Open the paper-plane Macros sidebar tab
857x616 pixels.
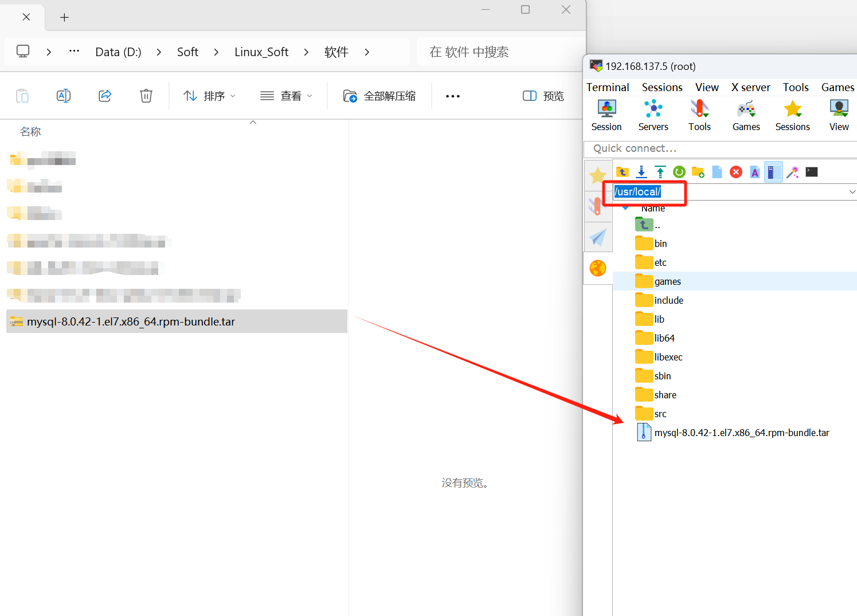click(x=598, y=237)
